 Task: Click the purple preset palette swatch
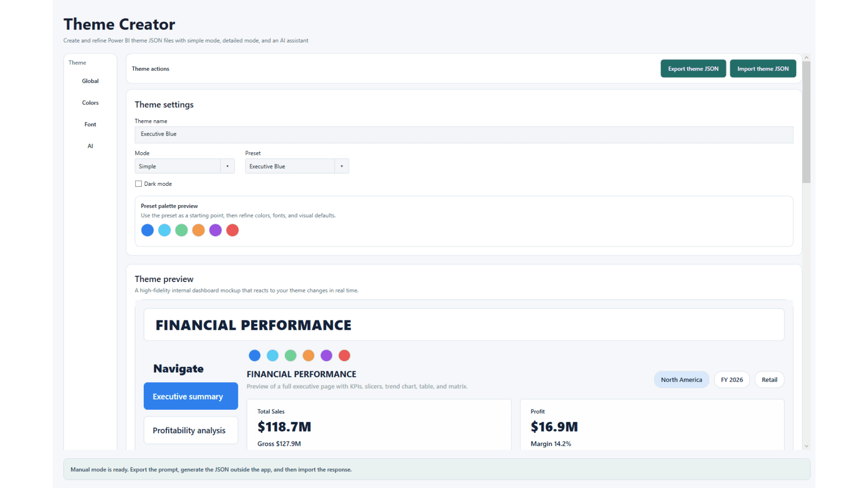216,230
